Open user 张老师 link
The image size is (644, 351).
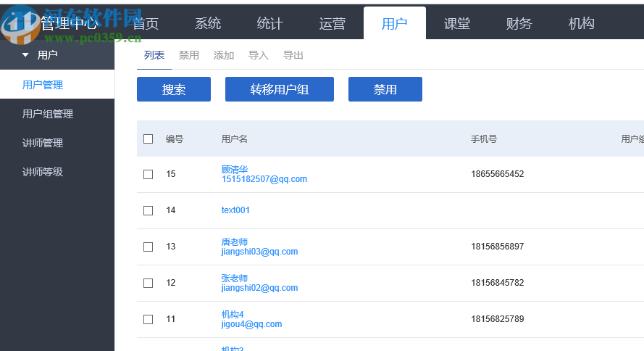(x=235, y=278)
